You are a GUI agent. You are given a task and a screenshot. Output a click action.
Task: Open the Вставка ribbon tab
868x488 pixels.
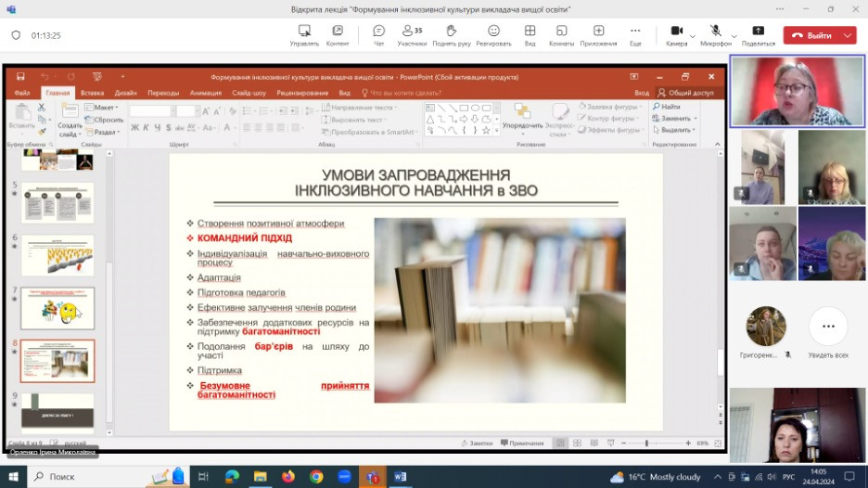92,93
